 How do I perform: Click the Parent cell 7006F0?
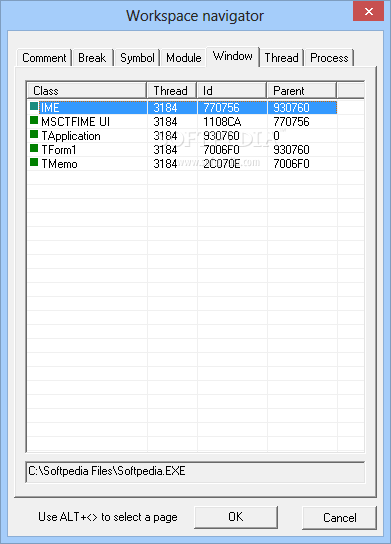tap(291, 164)
